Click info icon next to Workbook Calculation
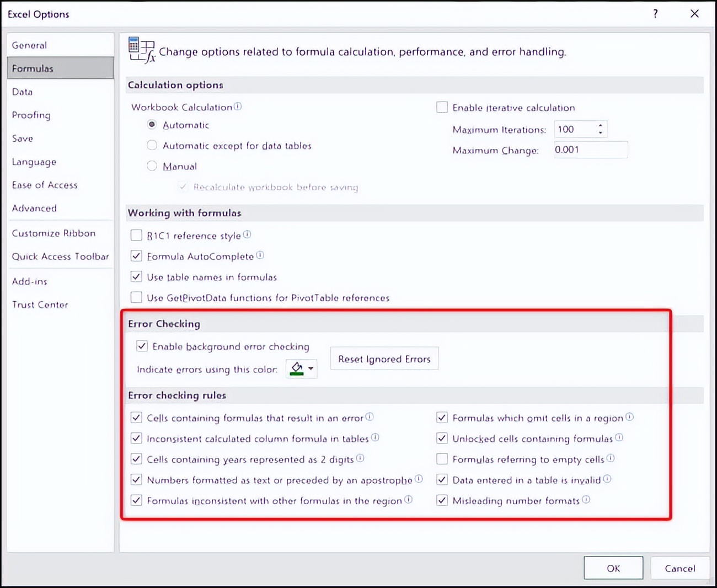717x588 pixels. coord(238,106)
